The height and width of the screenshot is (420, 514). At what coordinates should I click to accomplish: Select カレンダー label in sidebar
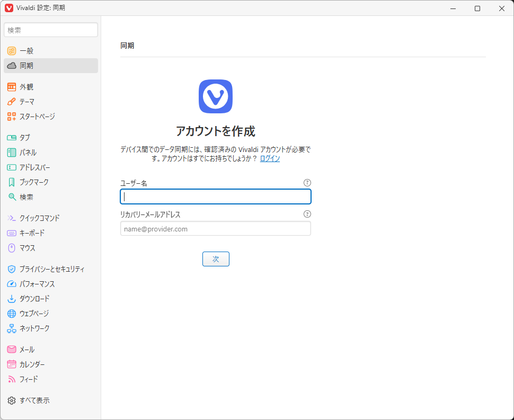[x=32, y=364]
